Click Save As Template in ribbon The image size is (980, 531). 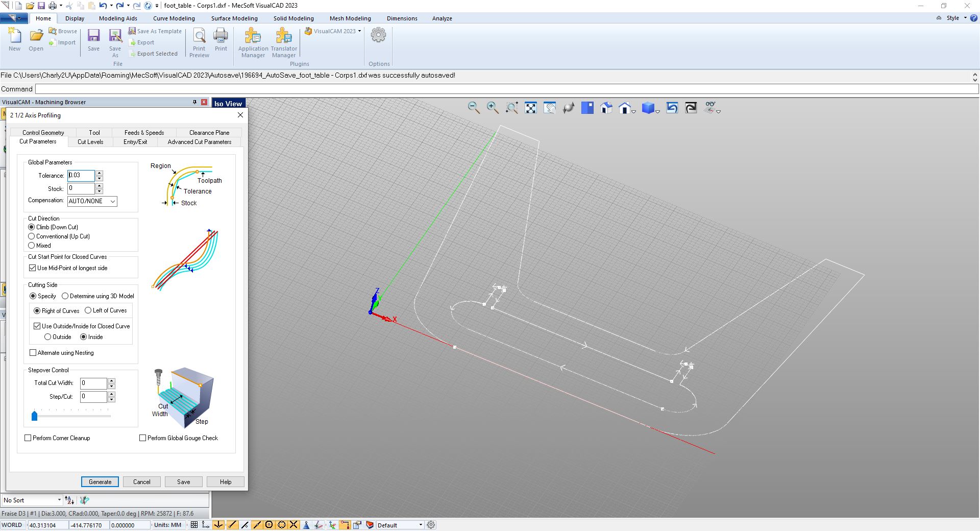pyautogui.click(x=155, y=31)
